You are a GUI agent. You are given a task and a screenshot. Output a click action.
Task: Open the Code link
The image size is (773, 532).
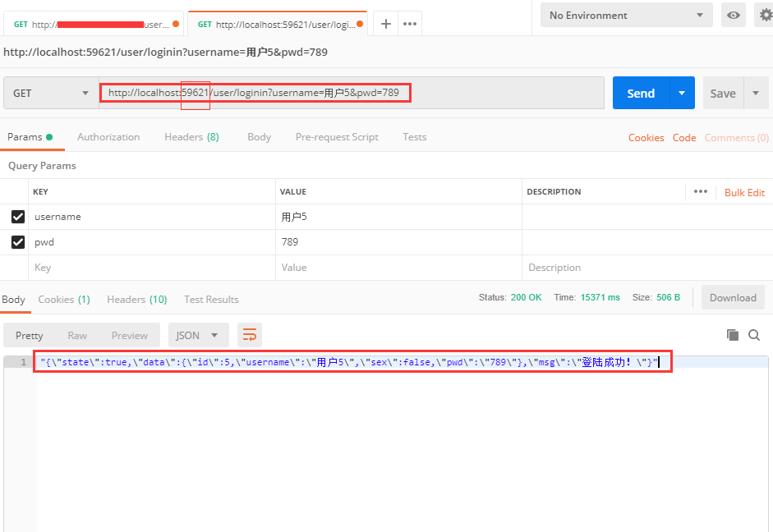coord(684,138)
